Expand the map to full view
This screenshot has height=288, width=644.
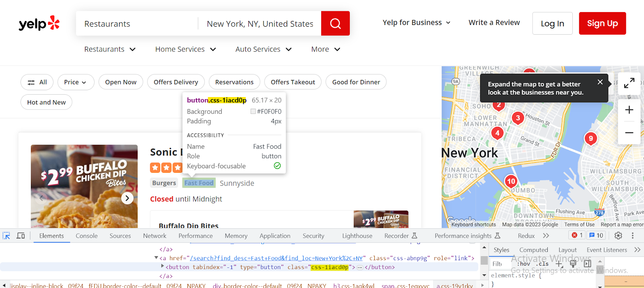click(x=629, y=83)
